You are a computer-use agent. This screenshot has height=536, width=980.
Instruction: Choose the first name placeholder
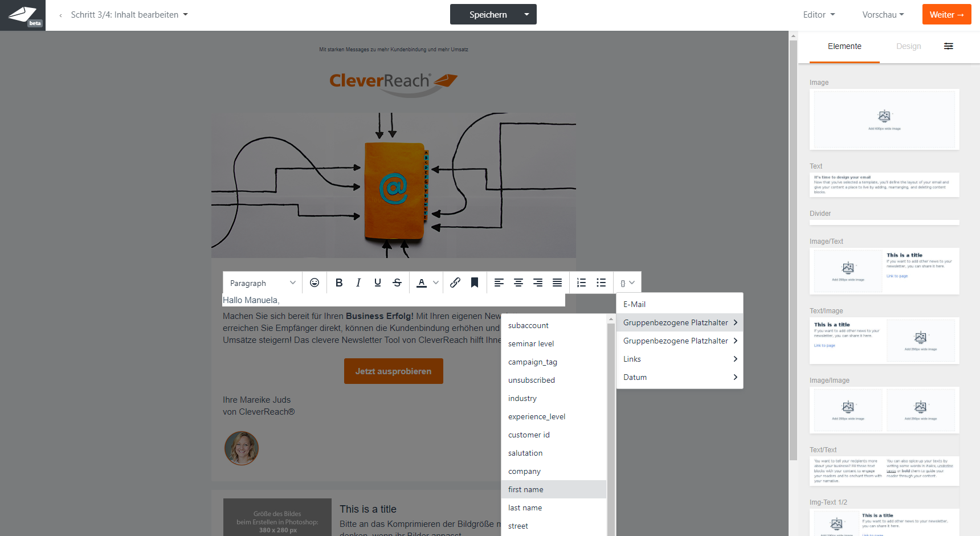coord(554,489)
